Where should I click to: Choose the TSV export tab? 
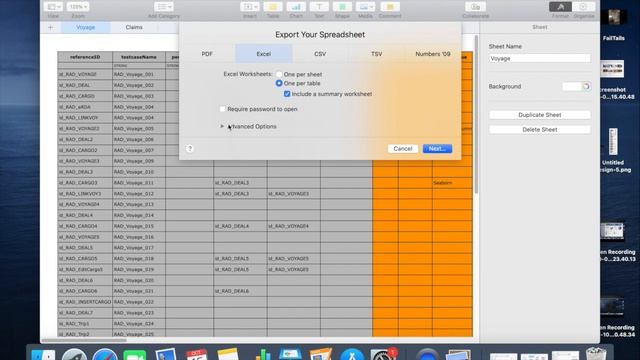click(376, 54)
